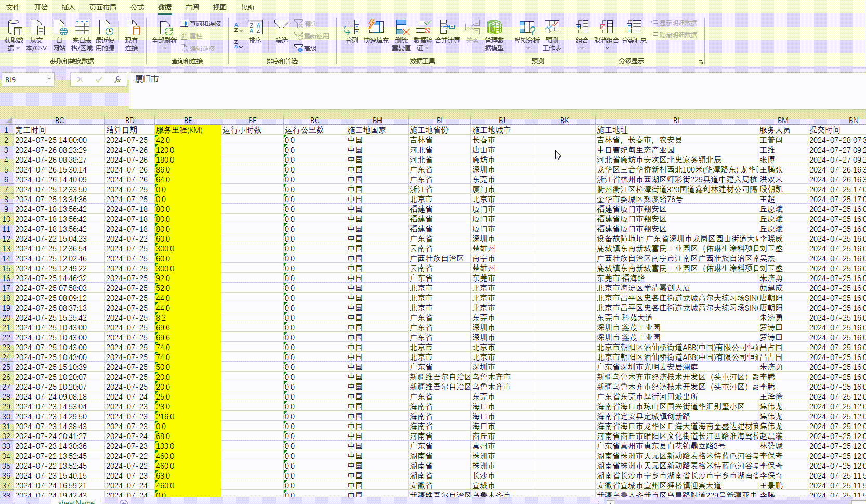Open the 获取数据 (Get Data) tool
The height and width of the screenshot is (504, 866).
(14, 35)
